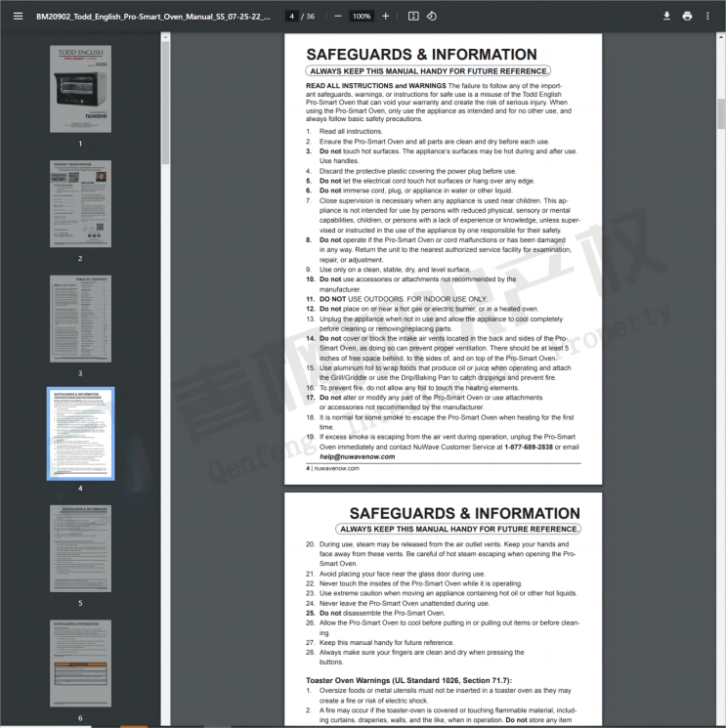Open page 1 thumbnail
The height and width of the screenshot is (728, 726).
tap(80, 89)
